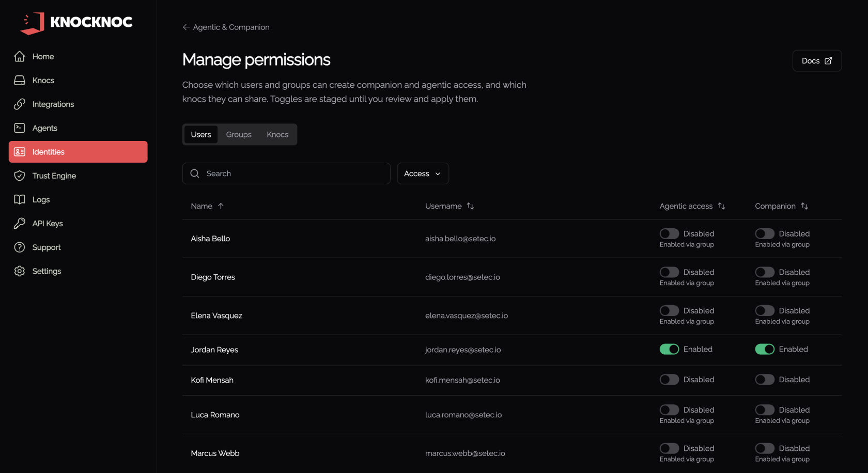This screenshot has height=473, width=868.
Task: Enable Agentic access for Kofi Mensah
Action: (x=669, y=380)
